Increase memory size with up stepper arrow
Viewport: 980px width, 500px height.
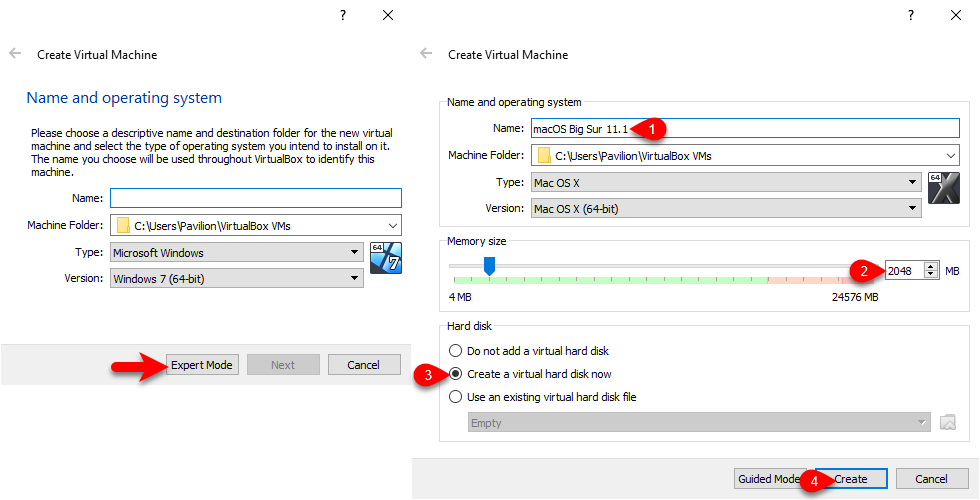click(x=931, y=267)
